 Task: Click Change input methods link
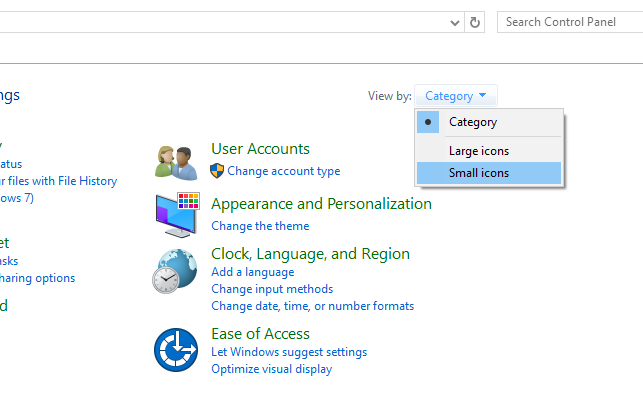pyautogui.click(x=272, y=289)
